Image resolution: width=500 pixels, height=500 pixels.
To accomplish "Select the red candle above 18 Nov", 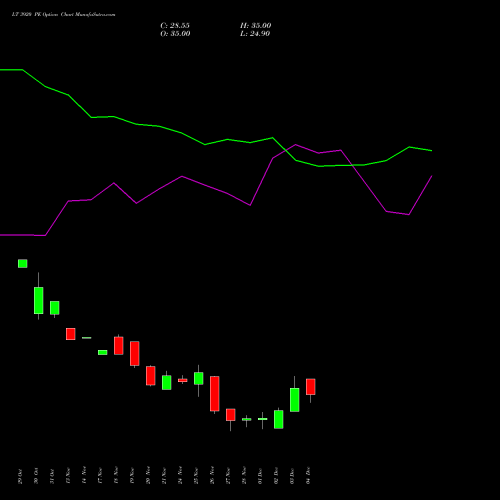I will click(119, 346).
